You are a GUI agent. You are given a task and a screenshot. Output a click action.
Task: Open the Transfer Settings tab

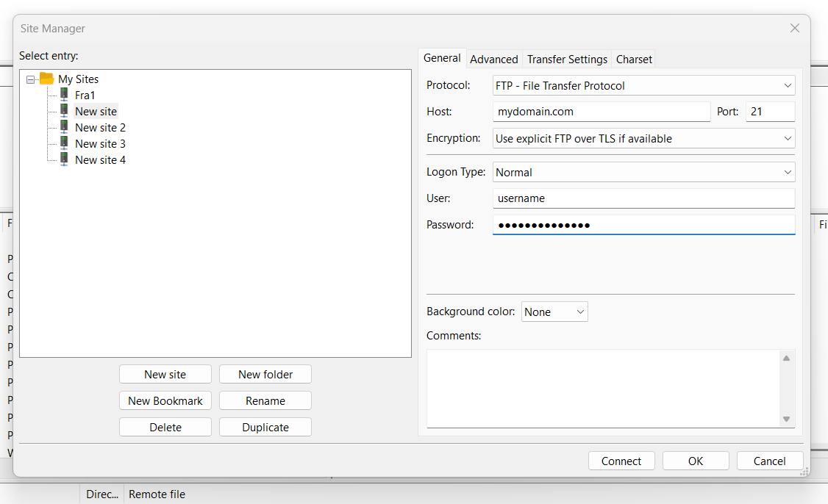pos(567,59)
